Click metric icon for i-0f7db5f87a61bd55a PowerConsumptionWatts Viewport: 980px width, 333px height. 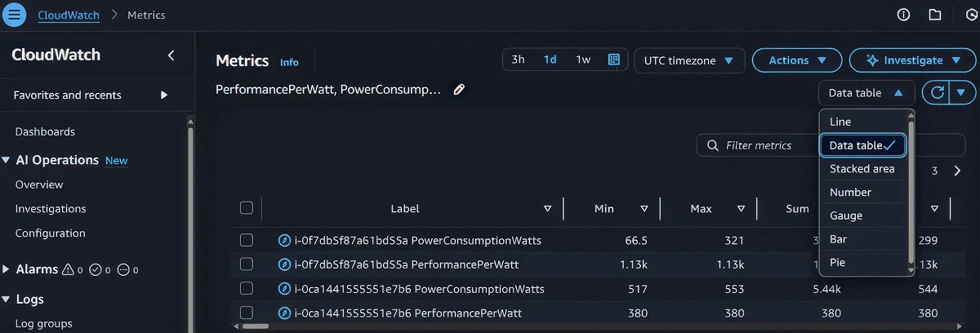click(x=284, y=241)
